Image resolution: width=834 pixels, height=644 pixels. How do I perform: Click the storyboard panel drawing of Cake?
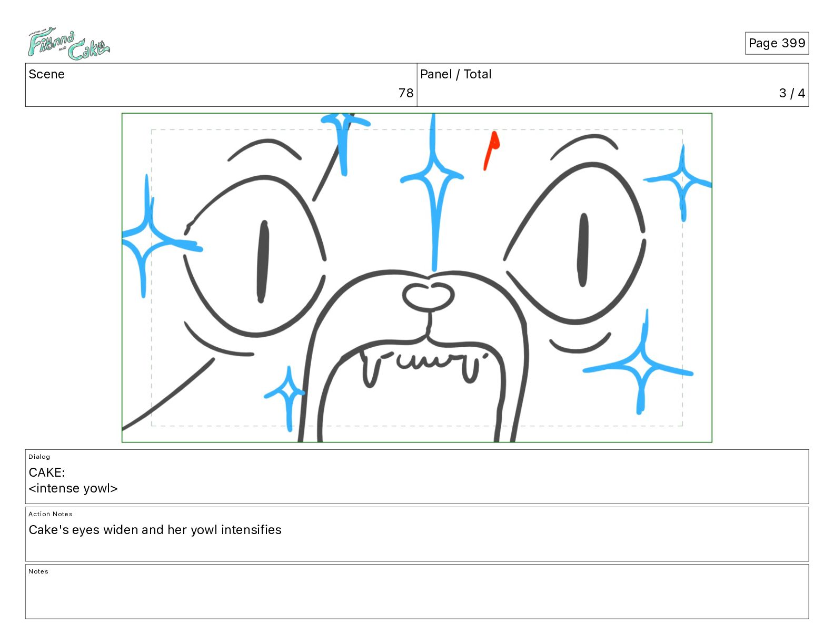[417, 278]
